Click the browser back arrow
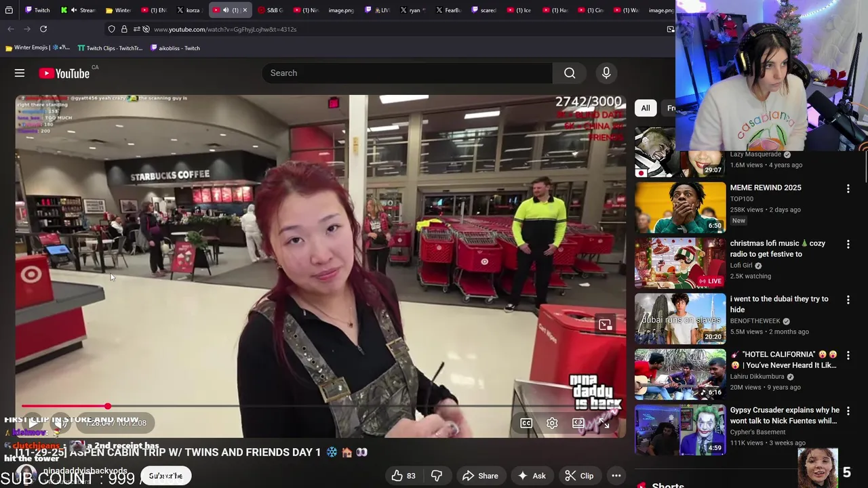This screenshot has height=488, width=868. (x=11, y=29)
